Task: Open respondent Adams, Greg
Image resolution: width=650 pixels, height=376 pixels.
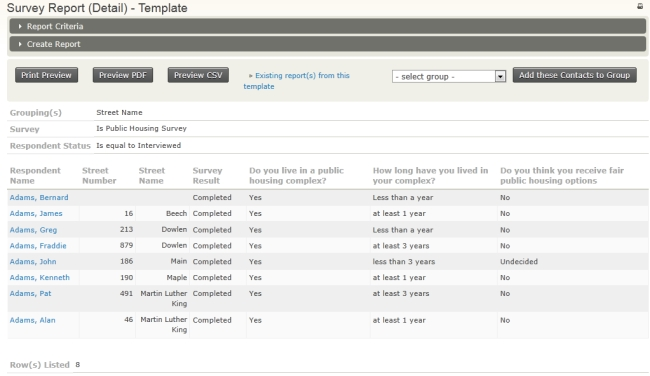Action: coord(34,230)
